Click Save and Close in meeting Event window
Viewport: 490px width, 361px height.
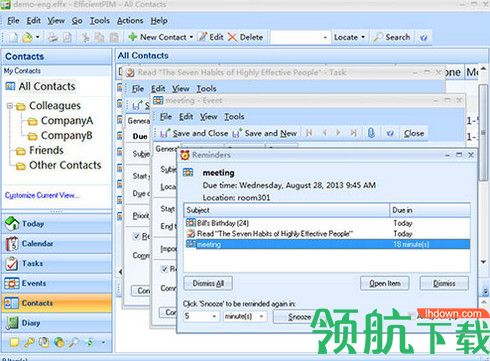coord(194,133)
